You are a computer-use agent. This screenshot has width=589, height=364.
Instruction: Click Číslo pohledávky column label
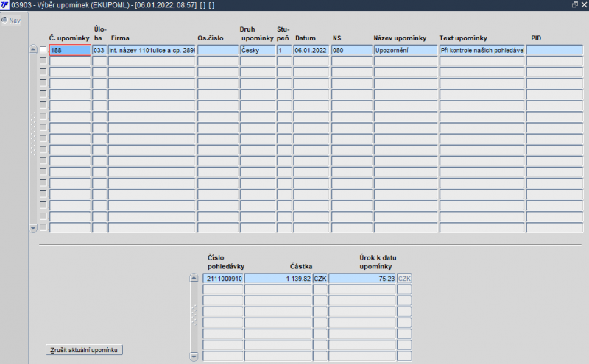[226, 262]
